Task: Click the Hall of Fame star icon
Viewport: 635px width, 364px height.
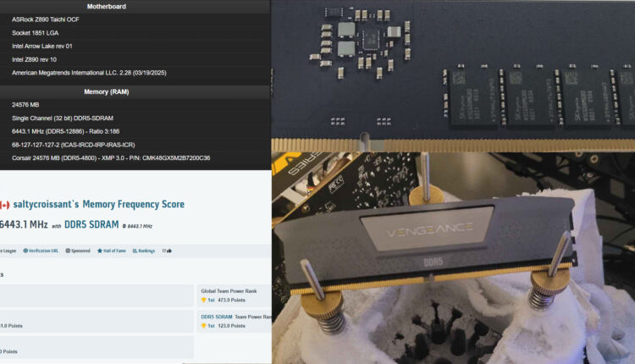Action: pos(99,251)
